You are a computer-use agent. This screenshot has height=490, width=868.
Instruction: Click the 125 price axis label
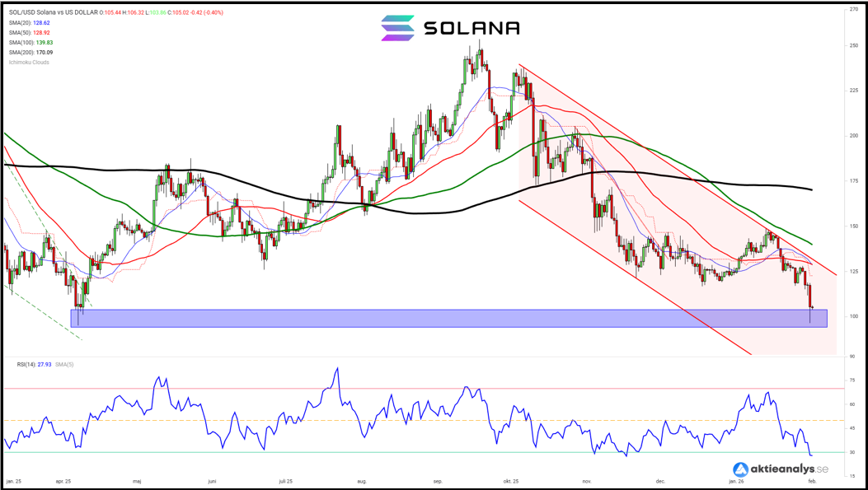pyautogui.click(x=854, y=271)
